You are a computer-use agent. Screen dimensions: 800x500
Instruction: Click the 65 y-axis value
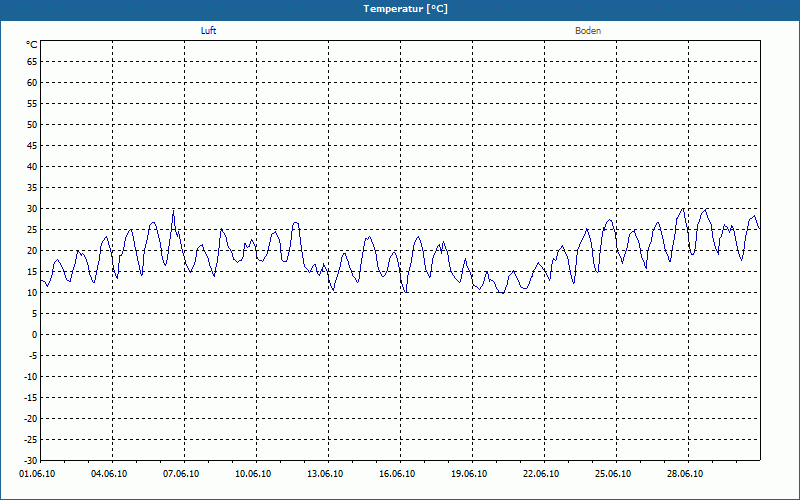click(x=32, y=62)
